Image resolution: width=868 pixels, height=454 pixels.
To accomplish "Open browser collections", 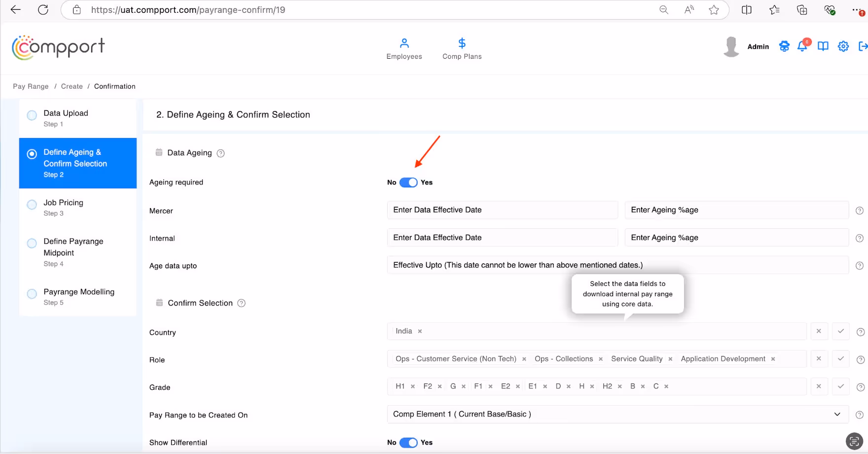I will (x=802, y=10).
